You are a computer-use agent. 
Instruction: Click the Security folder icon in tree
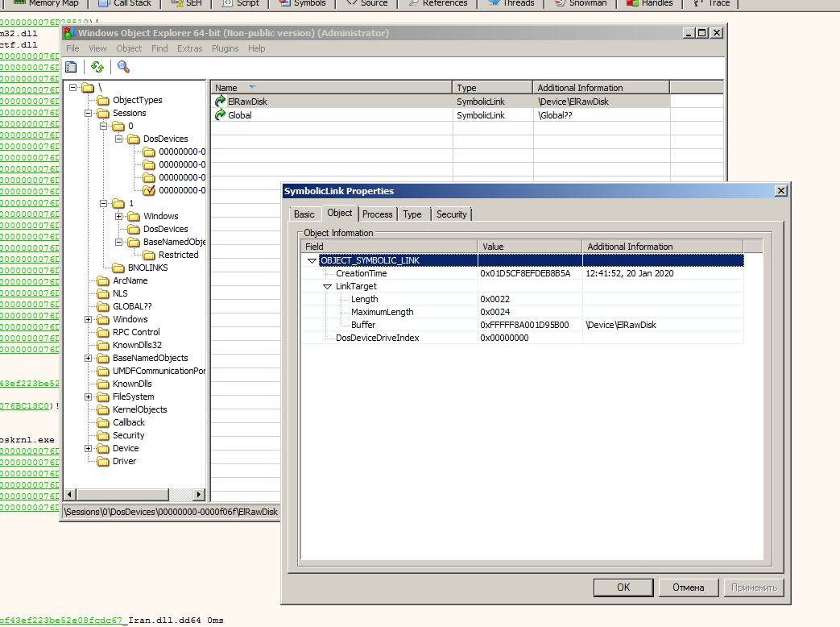103,436
